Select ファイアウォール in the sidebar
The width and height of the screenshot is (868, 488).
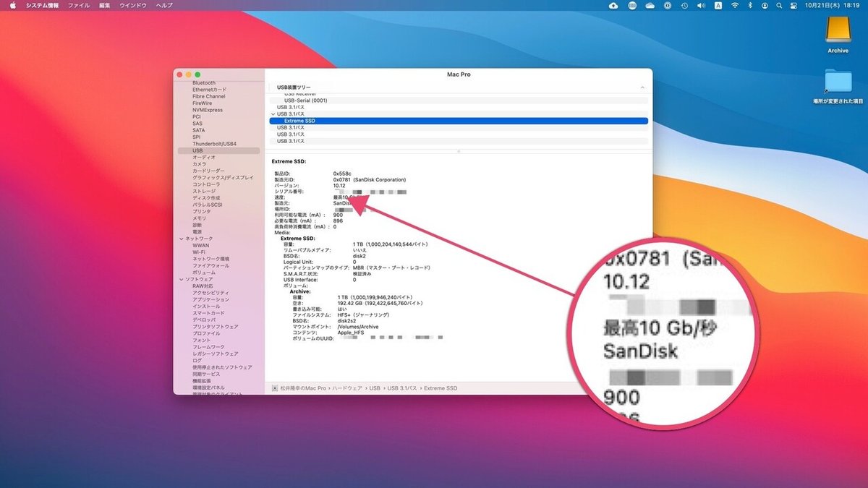coord(210,265)
